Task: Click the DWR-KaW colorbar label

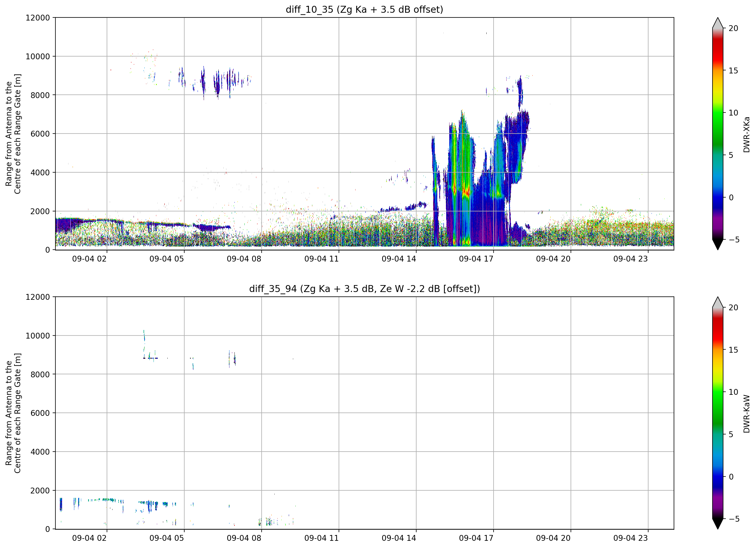Action: click(747, 414)
